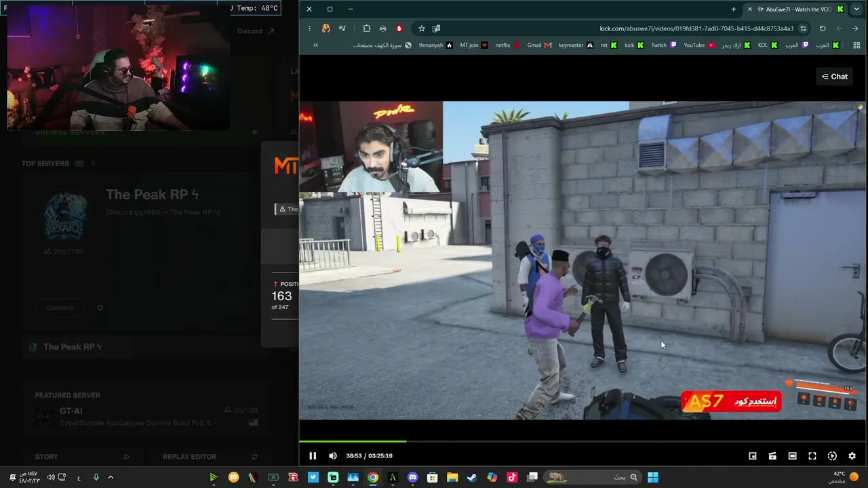Open the MT join bookmark
The height and width of the screenshot is (488, 868).
474,45
